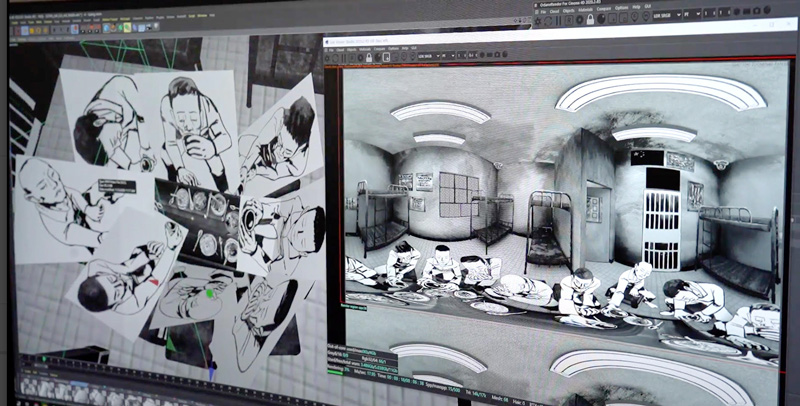Toggle white lock icon in upper Octane window
Image resolution: width=800 pixels, height=406 pixels.
[590, 19]
